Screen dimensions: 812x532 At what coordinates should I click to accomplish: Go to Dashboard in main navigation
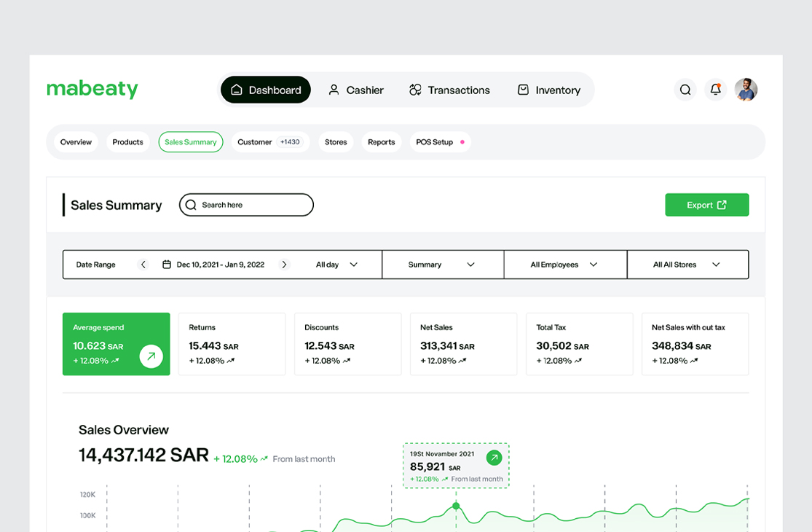(266, 90)
